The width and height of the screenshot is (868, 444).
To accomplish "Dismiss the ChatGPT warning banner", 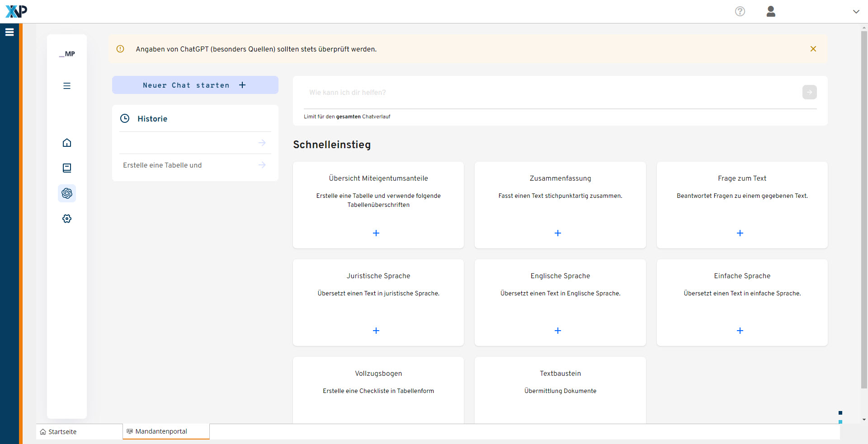I will (x=813, y=49).
